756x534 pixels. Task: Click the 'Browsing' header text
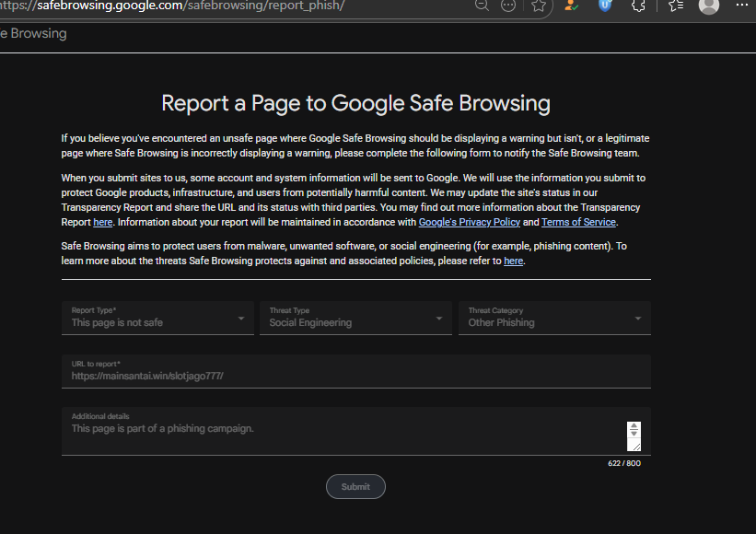tap(39, 34)
